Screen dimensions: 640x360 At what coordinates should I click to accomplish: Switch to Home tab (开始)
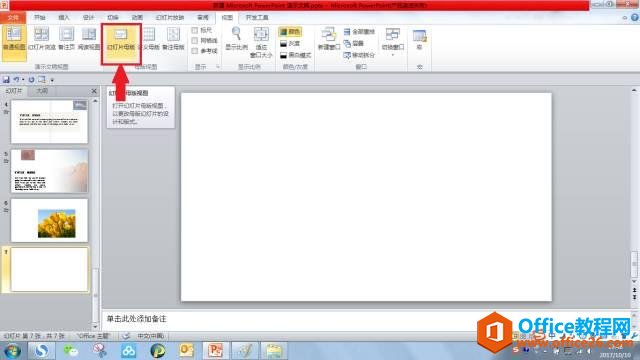(x=40, y=18)
